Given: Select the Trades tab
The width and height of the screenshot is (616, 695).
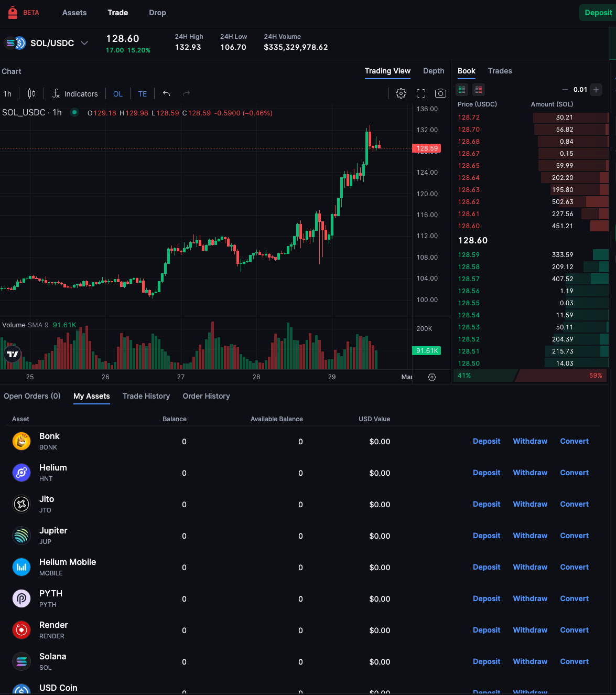Looking at the screenshot, I should coord(500,71).
